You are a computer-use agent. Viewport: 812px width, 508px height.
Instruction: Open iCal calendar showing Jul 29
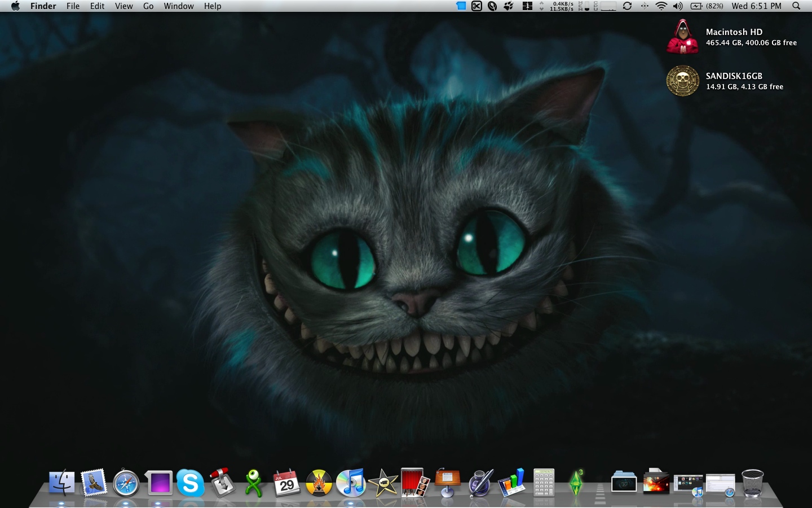point(286,483)
